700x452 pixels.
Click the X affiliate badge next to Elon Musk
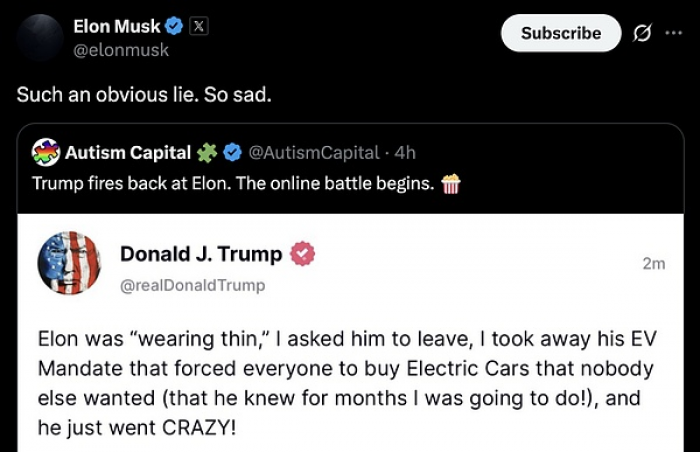198,26
